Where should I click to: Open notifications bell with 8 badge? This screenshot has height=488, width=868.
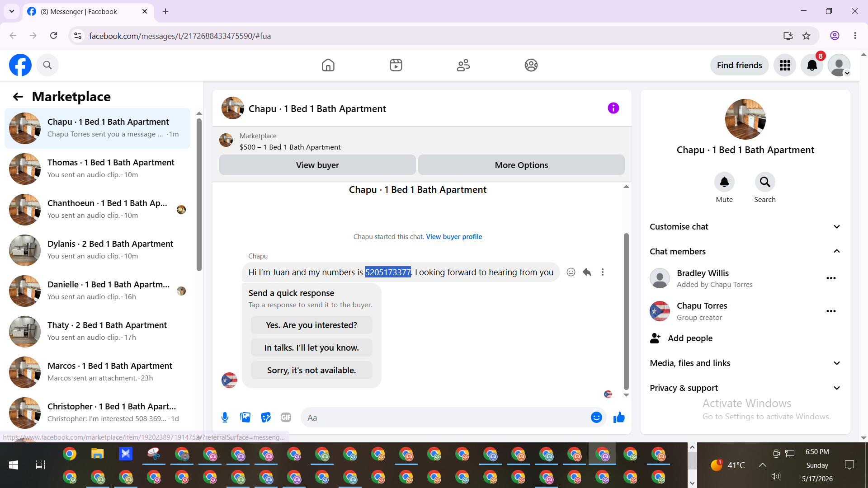[x=812, y=66]
